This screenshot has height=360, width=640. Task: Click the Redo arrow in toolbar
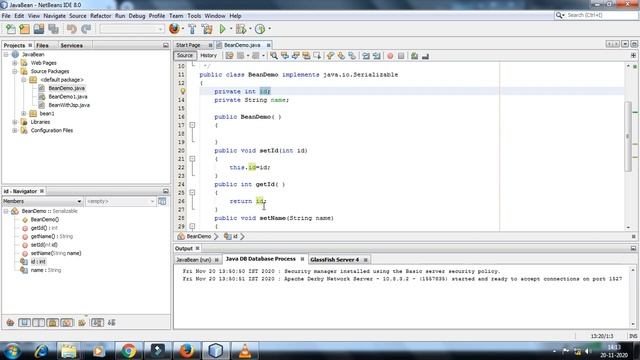(x=86, y=29)
